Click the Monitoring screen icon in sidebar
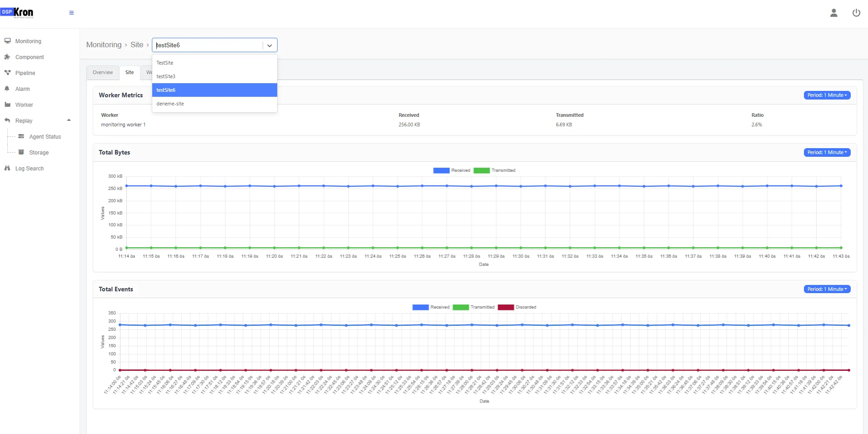 coord(7,41)
